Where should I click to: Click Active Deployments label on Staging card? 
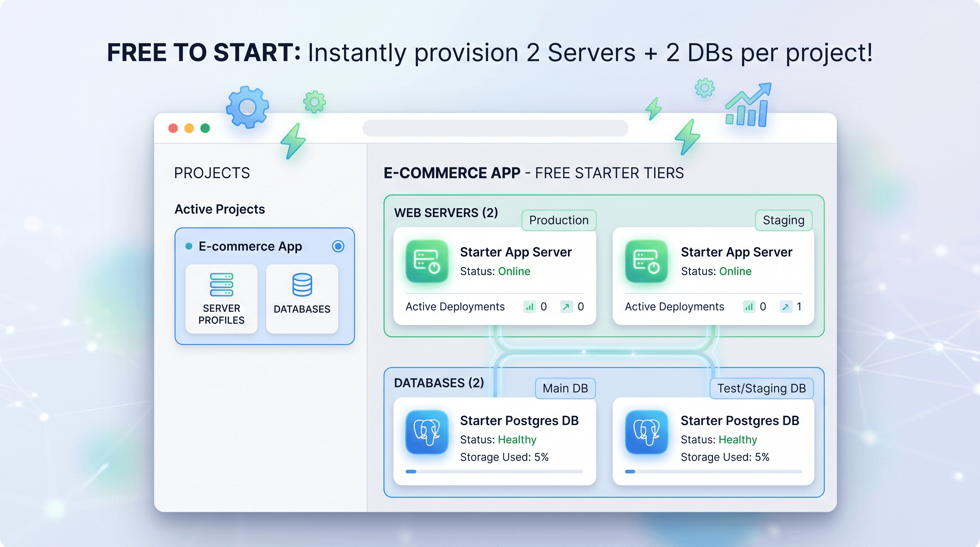tap(674, 307)
